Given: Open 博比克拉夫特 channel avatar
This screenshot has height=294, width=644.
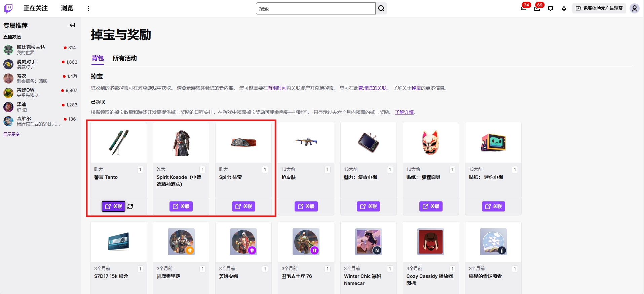Looking at the screenshot, I should pos(8,50).
